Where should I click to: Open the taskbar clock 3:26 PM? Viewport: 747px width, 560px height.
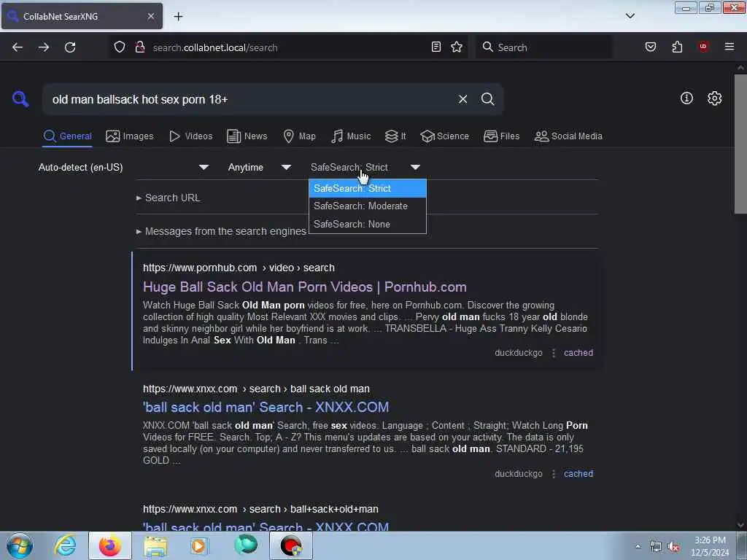click(x=710, y=546)
